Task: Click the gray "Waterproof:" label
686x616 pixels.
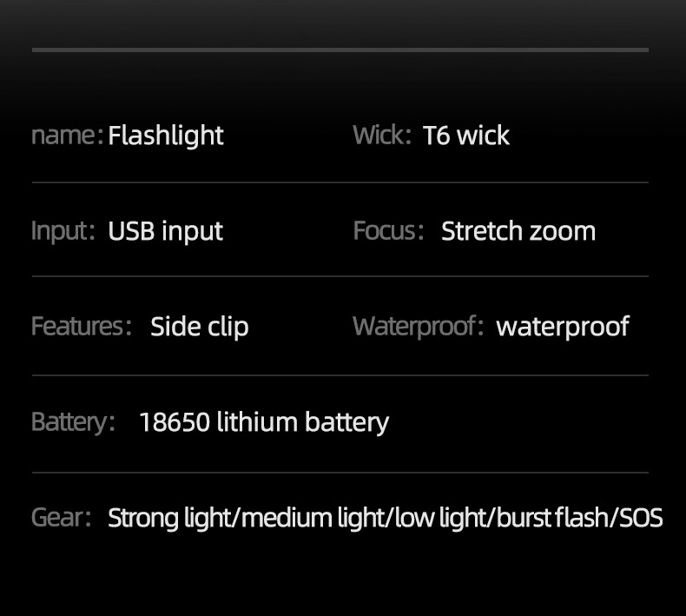Action: coord(418,327)
